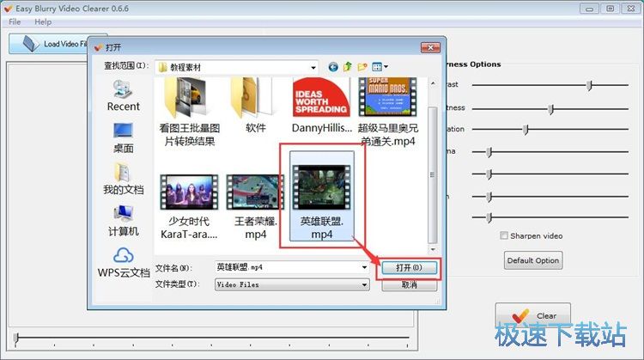This screenshot has width=644, height=360.
Task: Open WPS云文档 cloud location
Action: 123,261
